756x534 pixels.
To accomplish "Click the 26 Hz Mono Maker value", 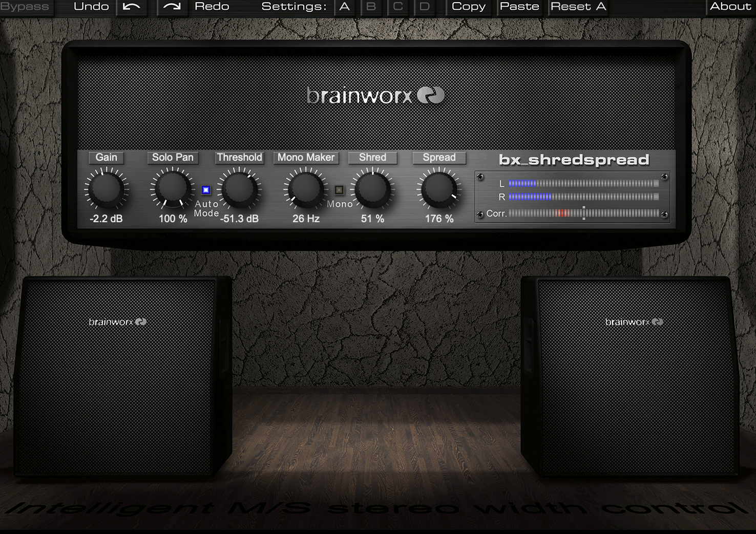I will point(306,219).
